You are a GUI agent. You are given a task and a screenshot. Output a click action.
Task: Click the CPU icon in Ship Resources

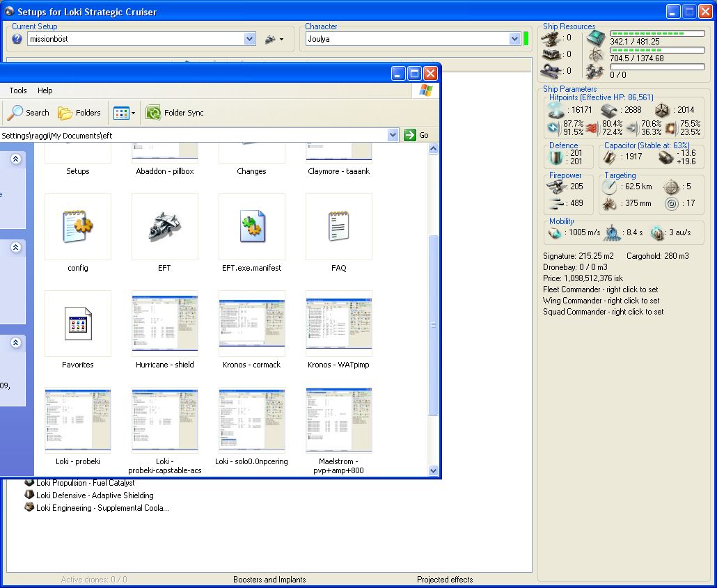(596, 38)
